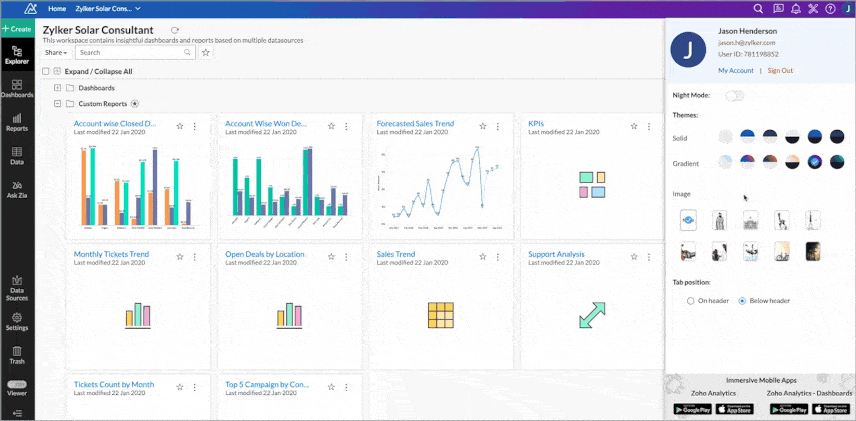
Task: Favorite the Forecasted Sales Trend report
Action: (482, 126)
